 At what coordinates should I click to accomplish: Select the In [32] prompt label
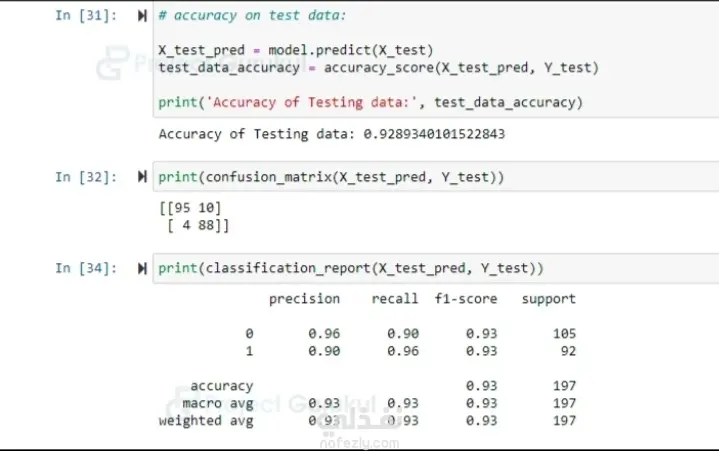pos(86,177)
